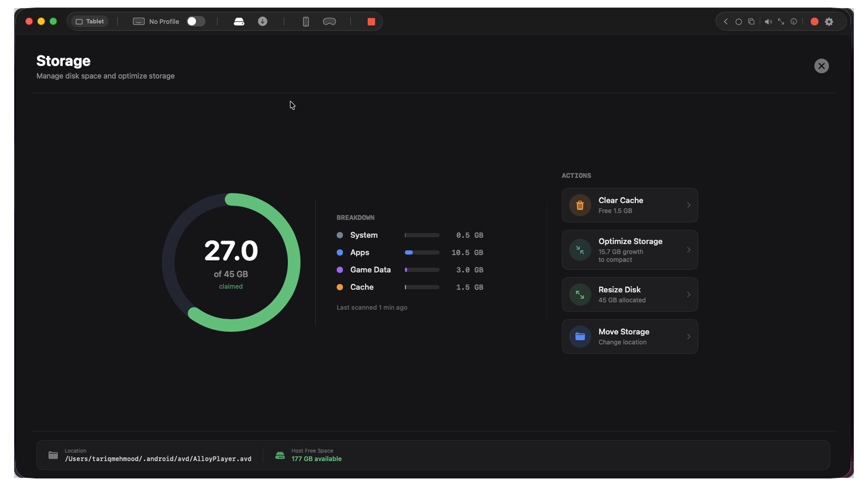Image resolution: width=868 pixels, height=486 pixels.
Task: Click the '177 GB available' text
Action: point(317,459)
